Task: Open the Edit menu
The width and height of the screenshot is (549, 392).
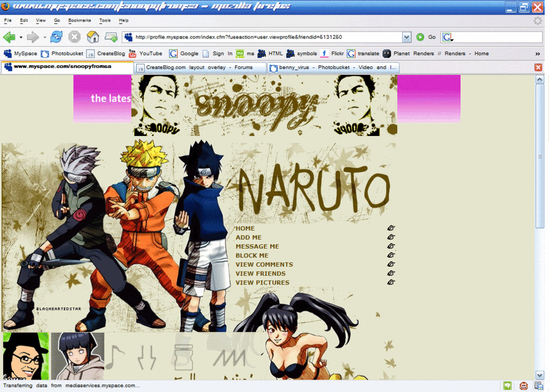Action: coord(24,21)
